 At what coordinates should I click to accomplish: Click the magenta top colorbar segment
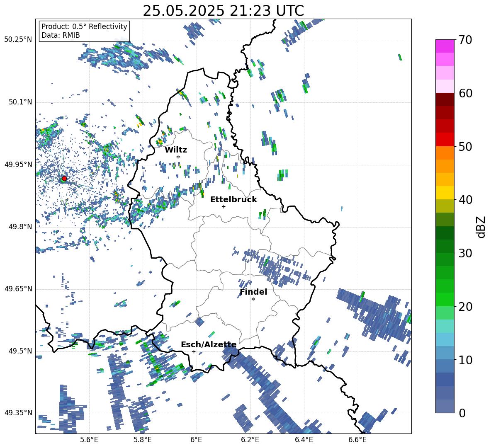(445, 46)
